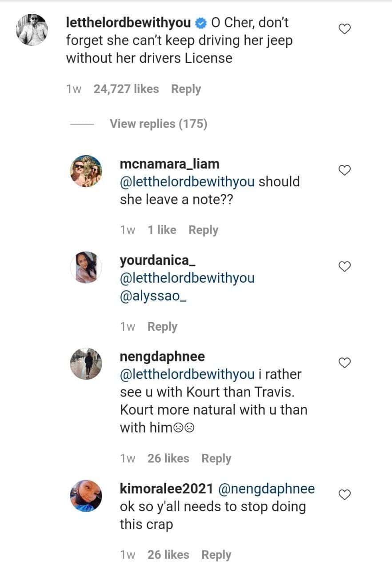Viewport: 392px width, 569px height.
Task: Reply to mcnamara_liam's comment
Action: click(203, 230)
